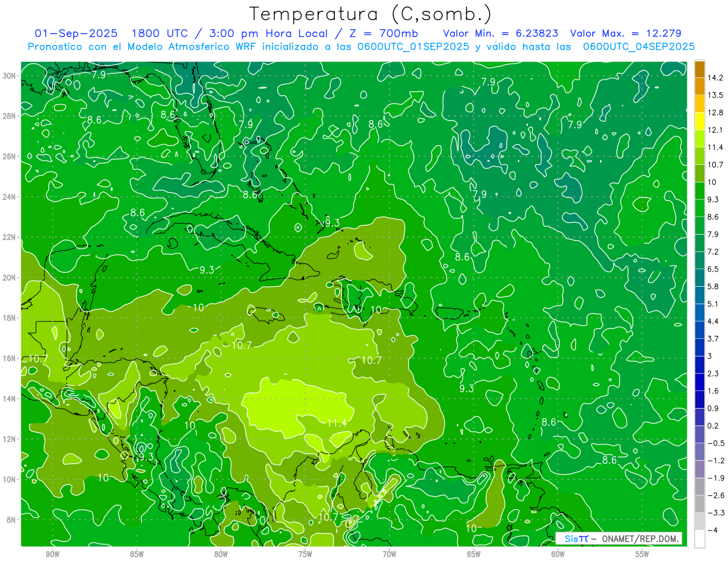Click the "0600UTC_04SEP2025" valid-until timestamp
The image size is (728, 562).
(639, 47)
